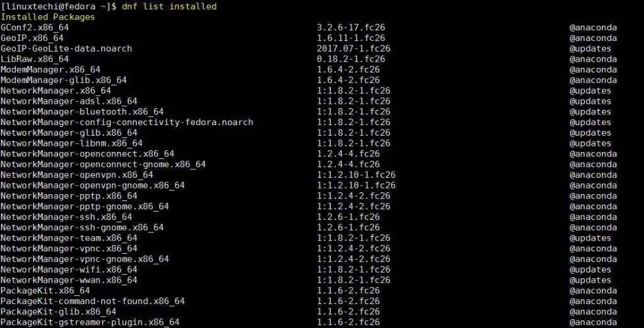Select the NetworkManager-openconnect.x86_64 entry

pos(87,154)
